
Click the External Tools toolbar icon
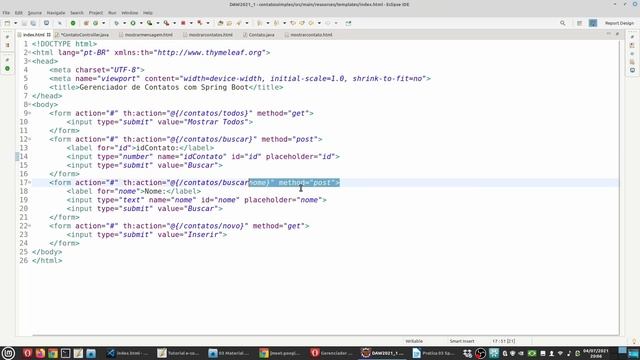coord(166,23)
